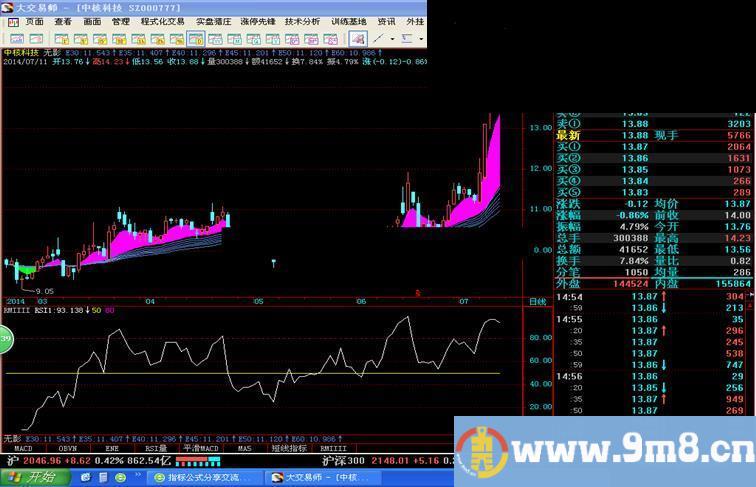Switch to the MACD indicator tab
The width and height of the screenshot is (756, 487).
coord(23,449)
